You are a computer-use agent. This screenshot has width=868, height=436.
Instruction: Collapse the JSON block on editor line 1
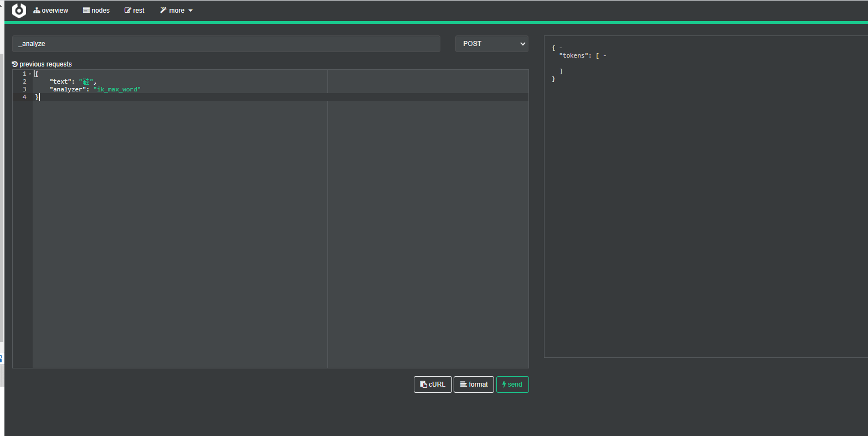pyautogui.click(x=29, y=73)
